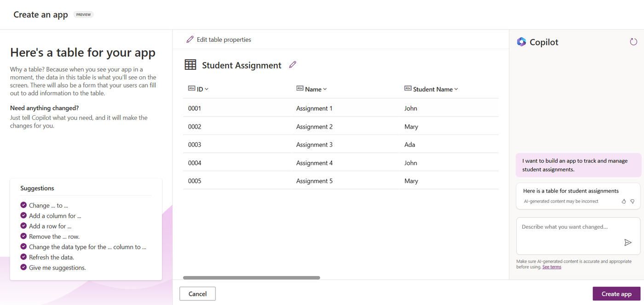The height and width of the screenshot is (305, 644).
Task: Open the Name column header menu
Action: 325,89
